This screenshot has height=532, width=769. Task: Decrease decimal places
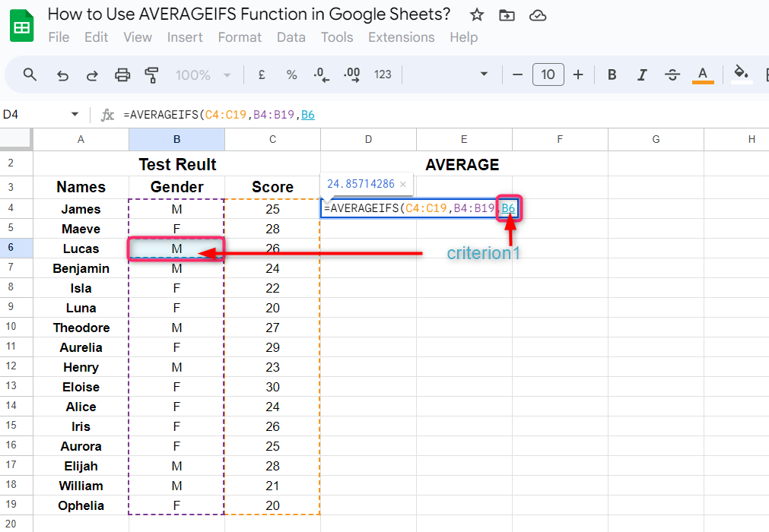[321, 75]
